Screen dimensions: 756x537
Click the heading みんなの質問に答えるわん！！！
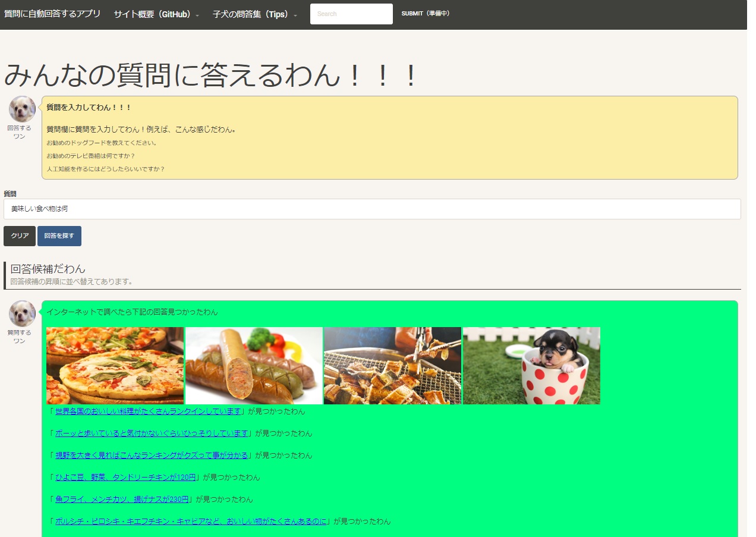click(212, 76)
